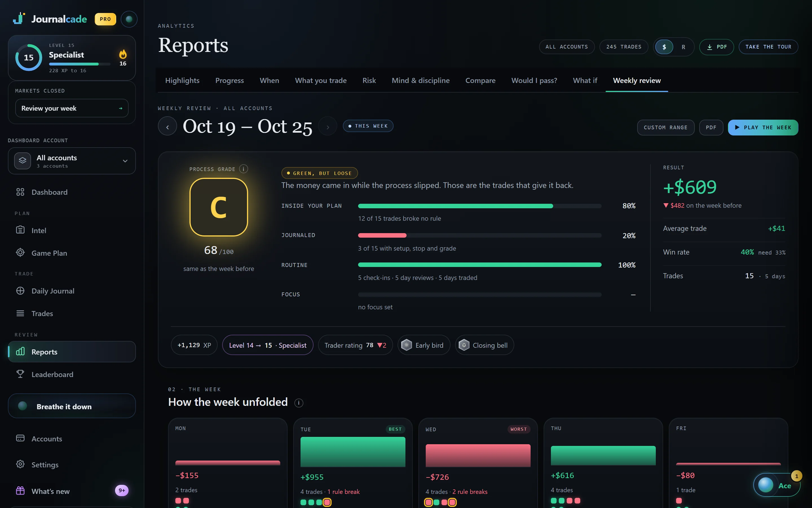Screen dimensions: 812x508
Task: Click the Closing bell badge
Action: (484, 345)
